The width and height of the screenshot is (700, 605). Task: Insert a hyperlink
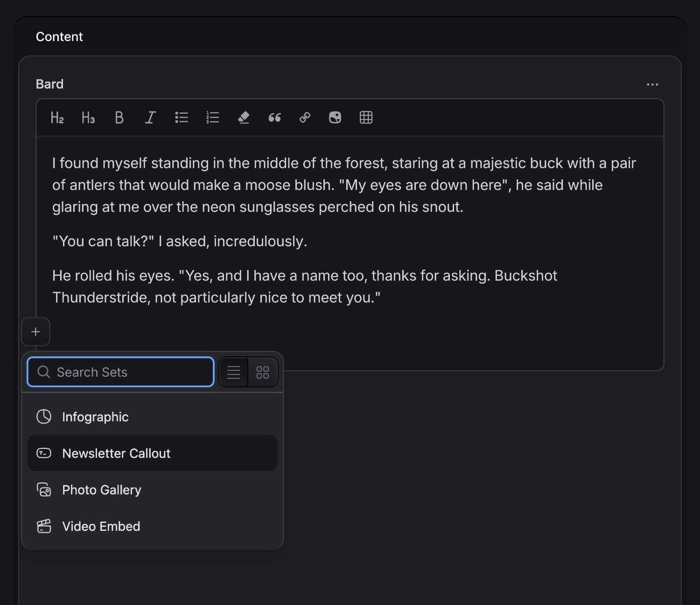(x=304, y=117)
